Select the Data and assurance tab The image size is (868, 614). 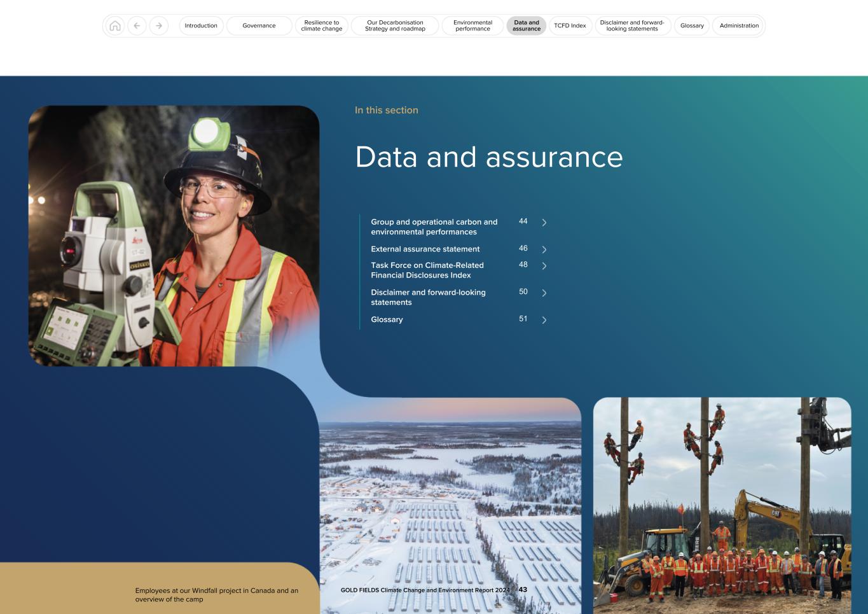point(526,25)
